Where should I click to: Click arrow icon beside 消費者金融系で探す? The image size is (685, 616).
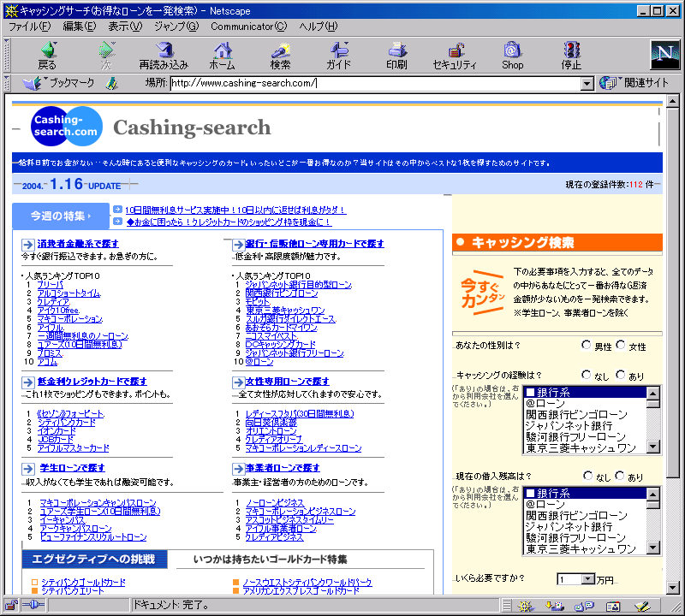pyautogui.click(x=28, y=245)
